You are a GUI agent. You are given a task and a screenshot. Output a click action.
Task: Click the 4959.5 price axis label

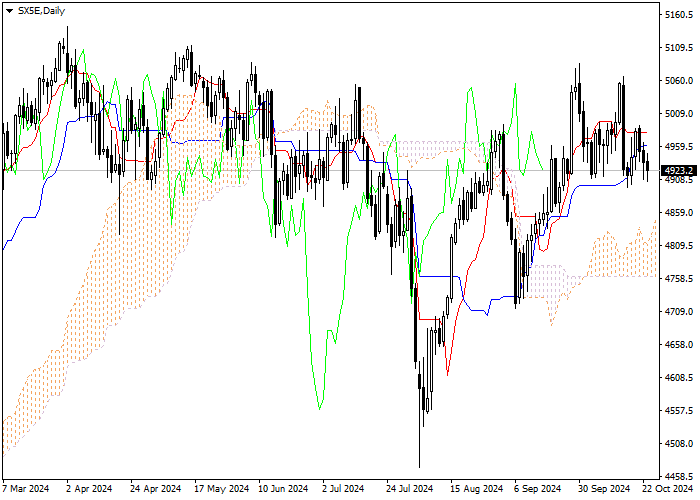pyautogui.click(x=679, y=147)
